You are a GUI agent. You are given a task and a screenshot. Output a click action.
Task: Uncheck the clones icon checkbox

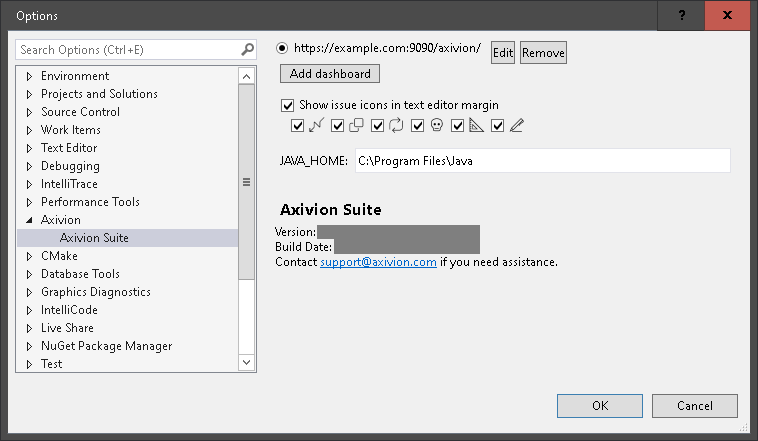point(337,126)
